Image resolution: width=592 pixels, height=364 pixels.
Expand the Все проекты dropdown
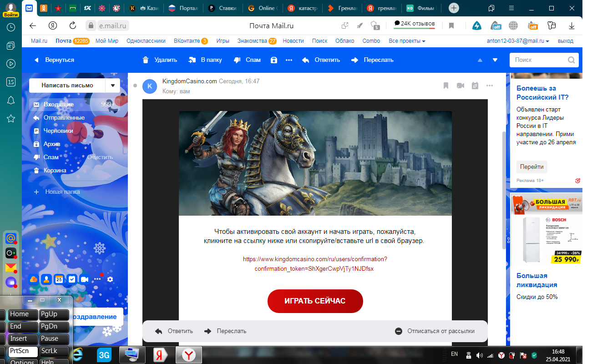[x=407, y=41]
